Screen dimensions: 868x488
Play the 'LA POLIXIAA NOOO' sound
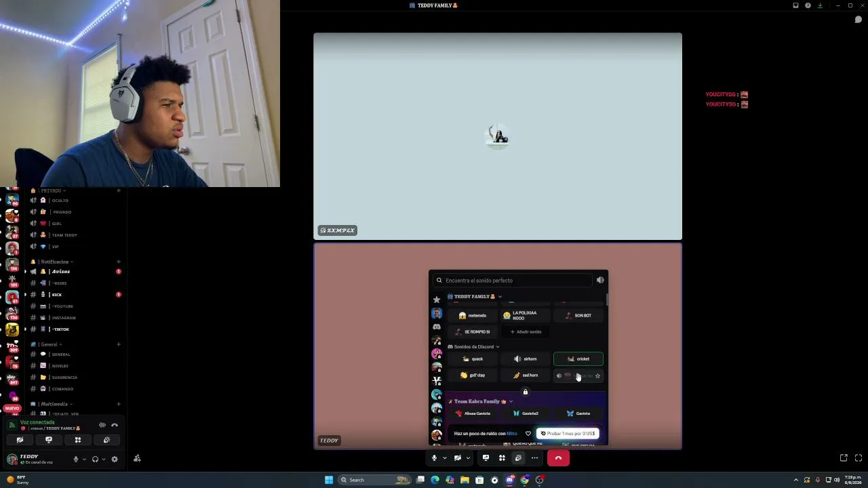pos(525,316)
